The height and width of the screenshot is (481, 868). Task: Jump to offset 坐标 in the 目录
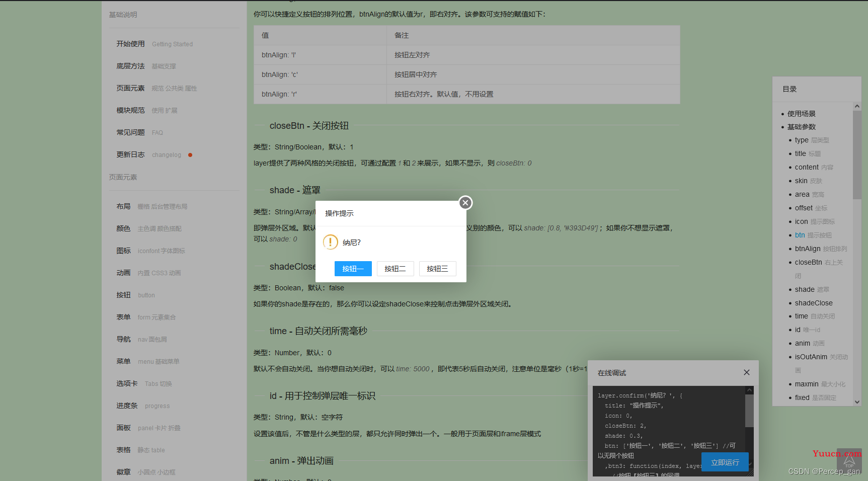point(811,208)
